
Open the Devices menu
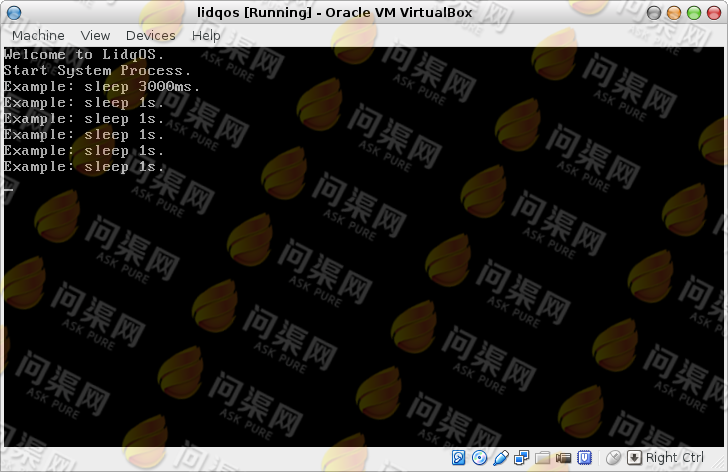pyautogui.click(x=150, y=35)
